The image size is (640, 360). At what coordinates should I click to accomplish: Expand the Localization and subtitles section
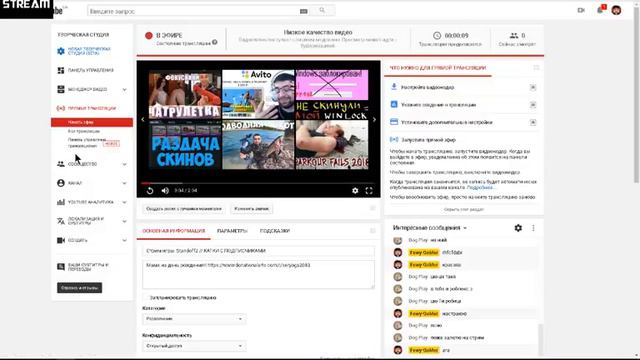(x=124, y=221)
